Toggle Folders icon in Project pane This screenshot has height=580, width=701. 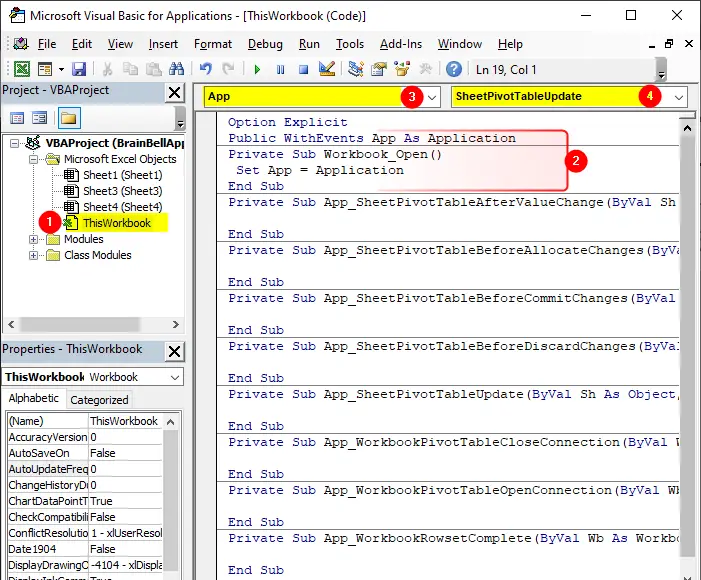click(69, 118)
